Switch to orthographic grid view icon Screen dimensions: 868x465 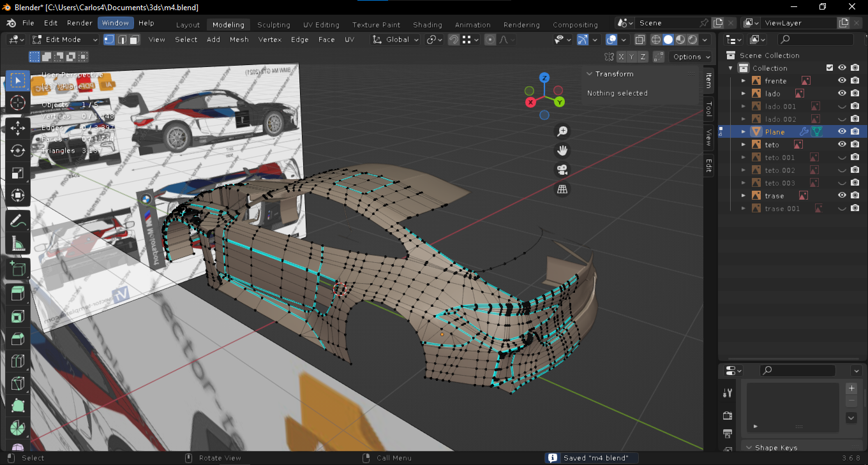pyautogui.click(x=562, y=189)
